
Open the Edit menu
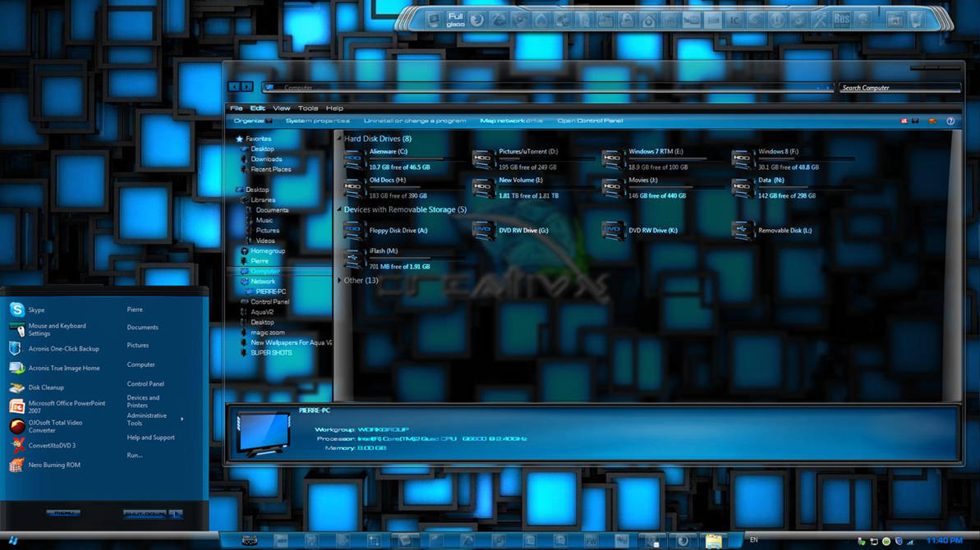pos(257,108)
